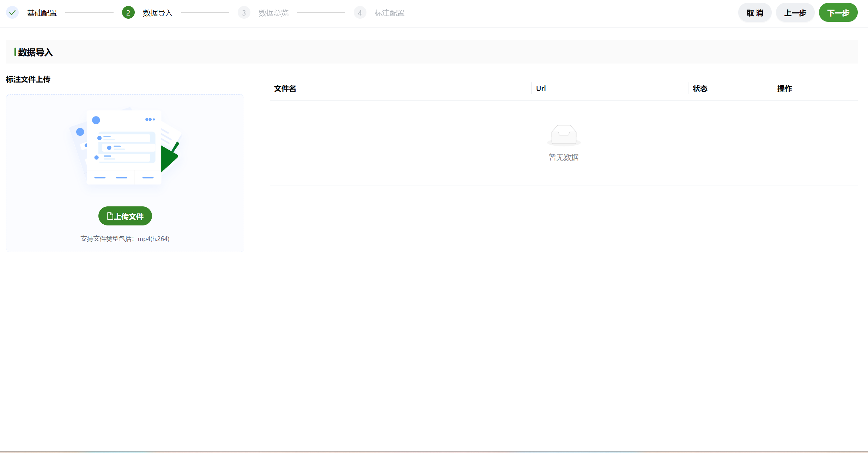Select the 数据导入 step label
The image size is (868, 453).
158,13
